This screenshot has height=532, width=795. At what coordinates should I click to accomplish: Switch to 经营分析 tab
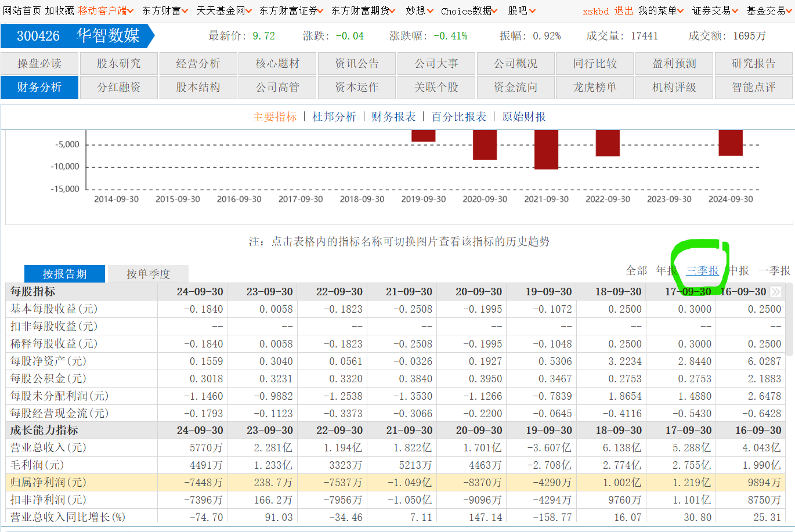tap(198, 63)
